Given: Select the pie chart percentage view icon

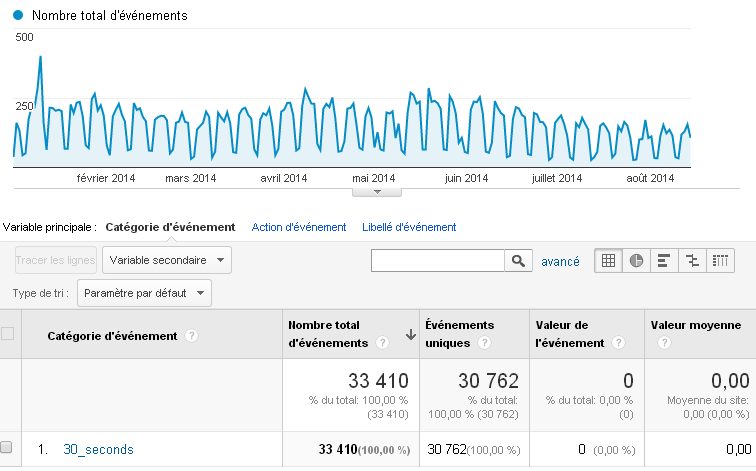Looking at the screenshot, I should 636,261.
